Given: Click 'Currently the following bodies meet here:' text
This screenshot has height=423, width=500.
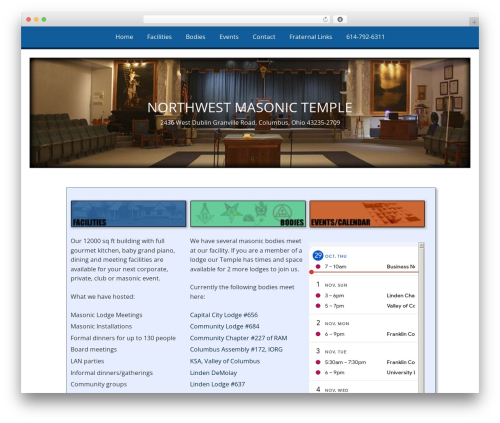Looking at the screenshot, I should [x=242, y=292].
